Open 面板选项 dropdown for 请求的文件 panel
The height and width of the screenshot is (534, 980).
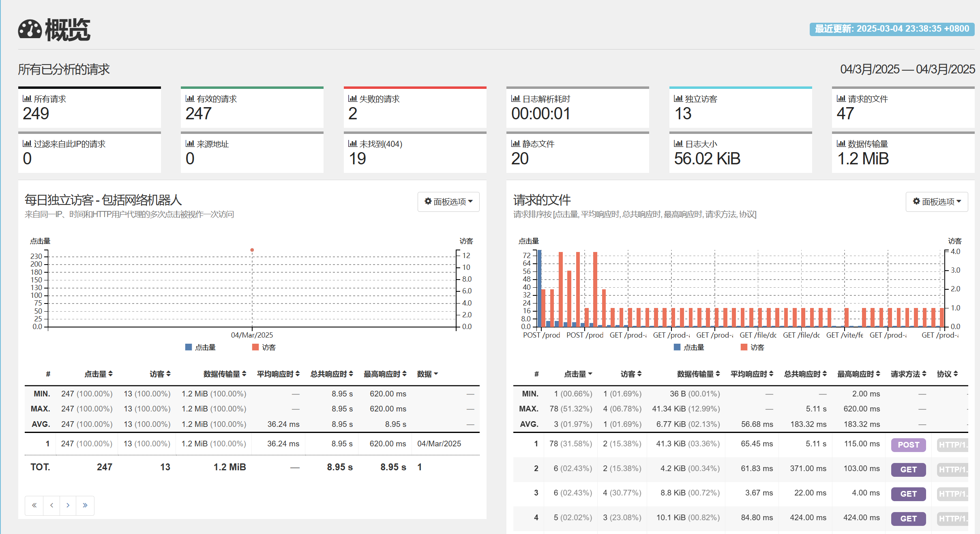937,202
